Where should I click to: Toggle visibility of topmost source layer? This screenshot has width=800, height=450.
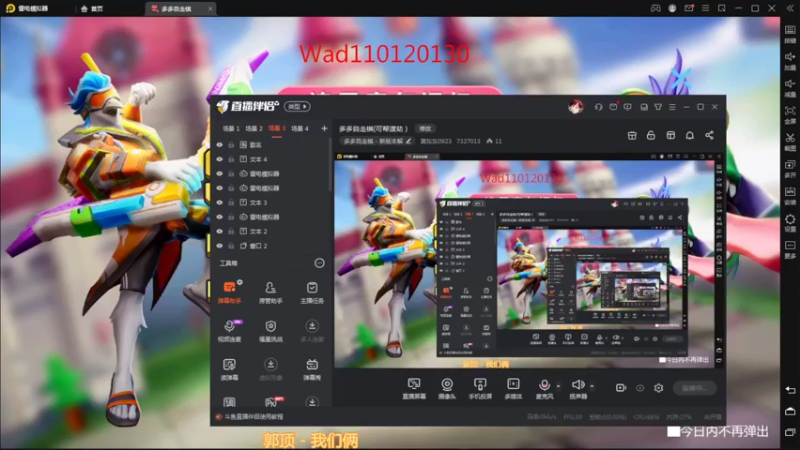click(219, 145)
